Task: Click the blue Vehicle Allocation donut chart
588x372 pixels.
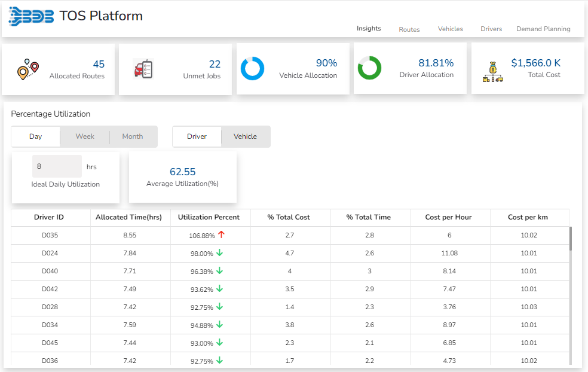Action: (x=252, y=69)
